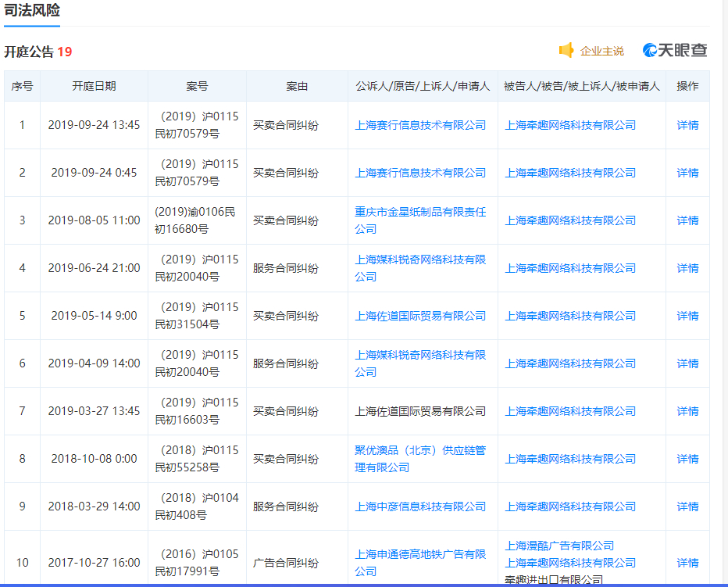Screen dimensions: 728x587
Task: Open 详情 for row 1 dated 2019-09-24 13:45
Action: [687, 125]
